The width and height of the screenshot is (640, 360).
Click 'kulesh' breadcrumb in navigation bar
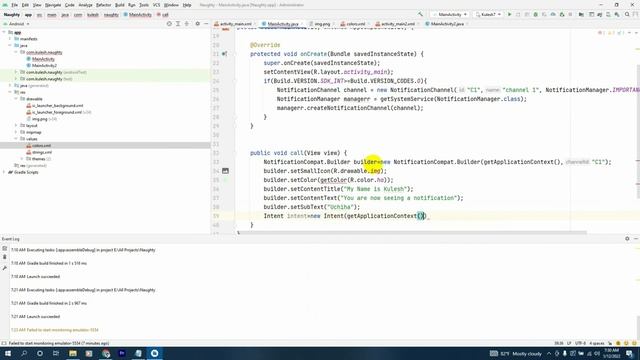(93, 15)
